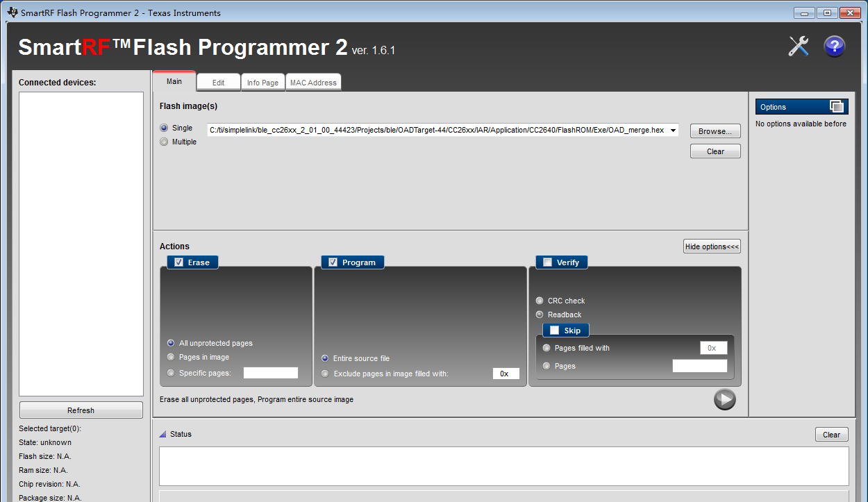
Task: Uncheck the Program action checkbox
Action: click(x=333, y=262)
